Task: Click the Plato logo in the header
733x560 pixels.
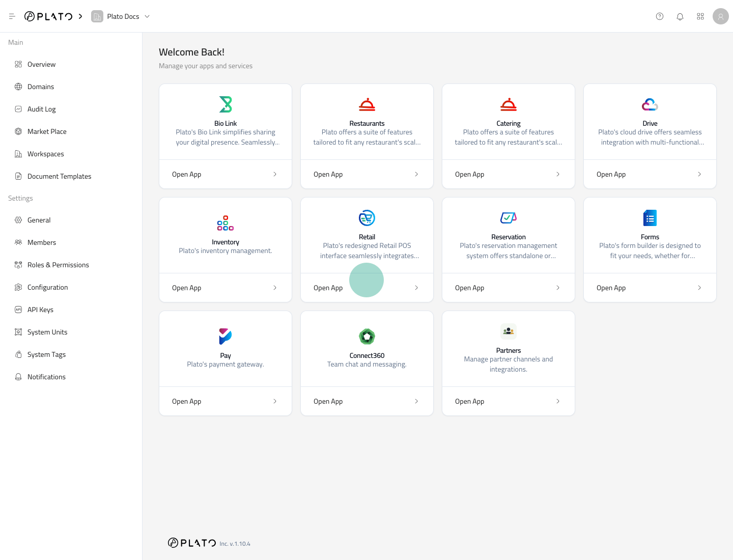Action: [48, 16]
